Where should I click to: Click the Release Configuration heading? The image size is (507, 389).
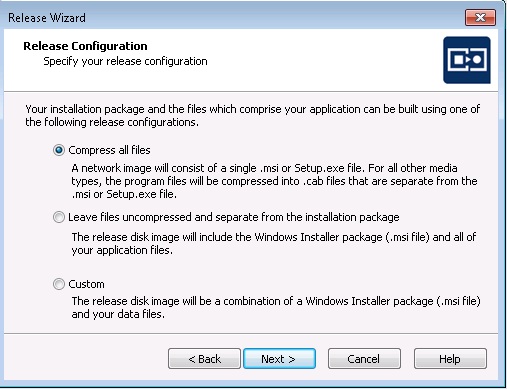tap(85, 46)
